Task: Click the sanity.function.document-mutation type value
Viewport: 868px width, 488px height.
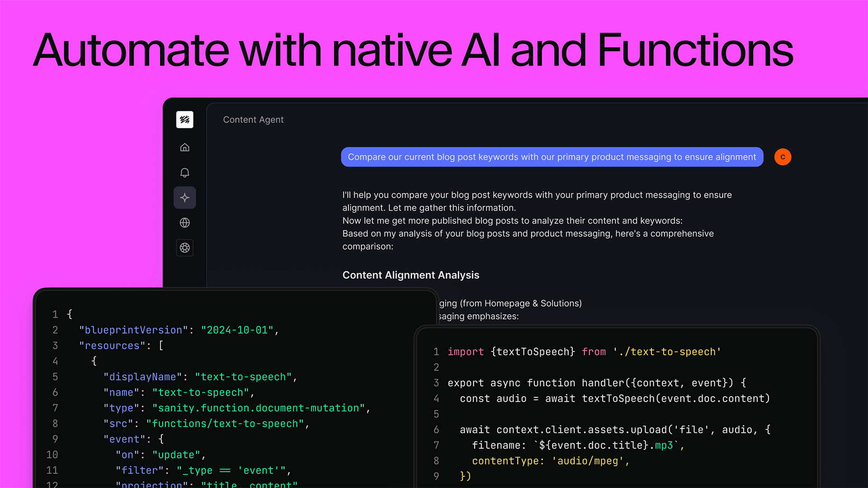Action: click(x=259, y=408)
